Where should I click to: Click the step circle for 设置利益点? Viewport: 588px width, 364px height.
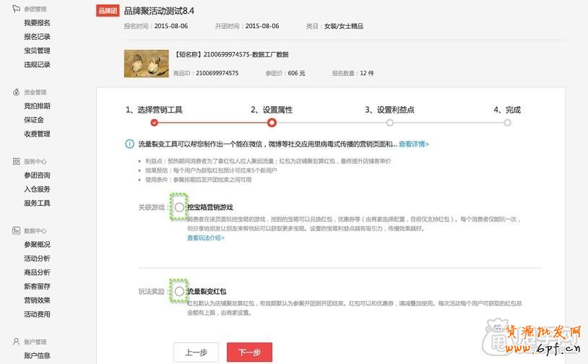(x=390, y=123)
